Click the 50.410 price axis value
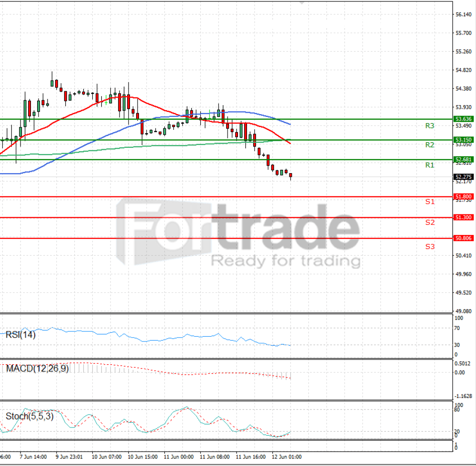Viewport: 476px width, 466px height. click(x=464, y=256)
